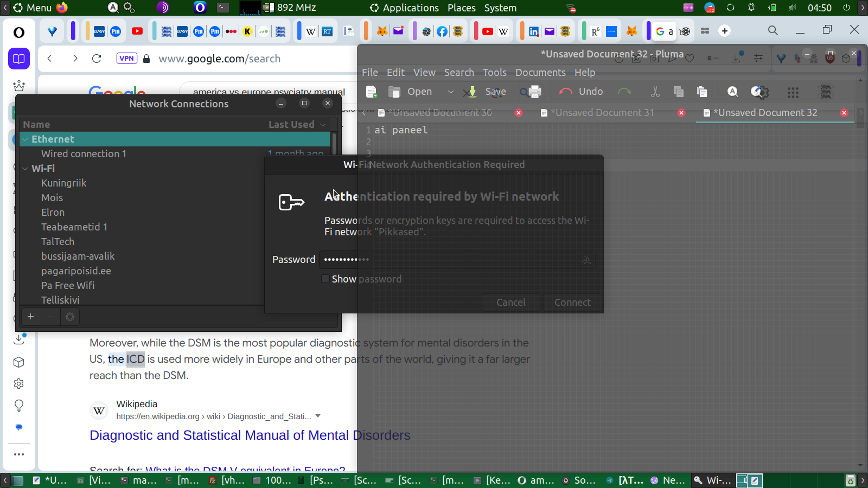Redo the edit in Pluma toolbar
Image resolution: width=868 pixels, height=488 pixels.
[624, 92]
